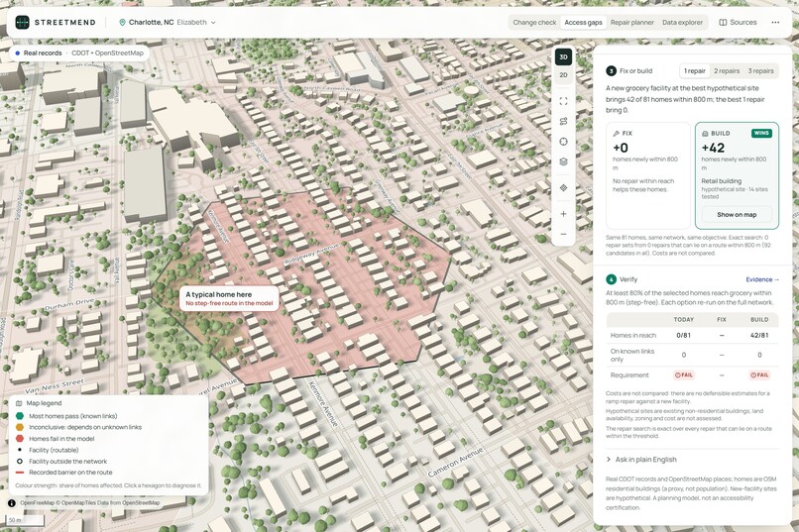Screen dimensions: 799x532
Task: Open the Charlotte, NC Elizabeth location dropdown
Action: [x=168, y=23]
